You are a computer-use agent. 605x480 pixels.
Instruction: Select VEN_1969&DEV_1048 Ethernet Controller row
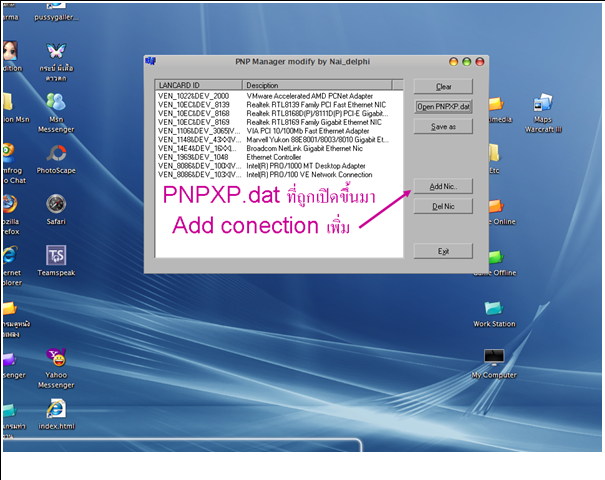coord(279,157)
